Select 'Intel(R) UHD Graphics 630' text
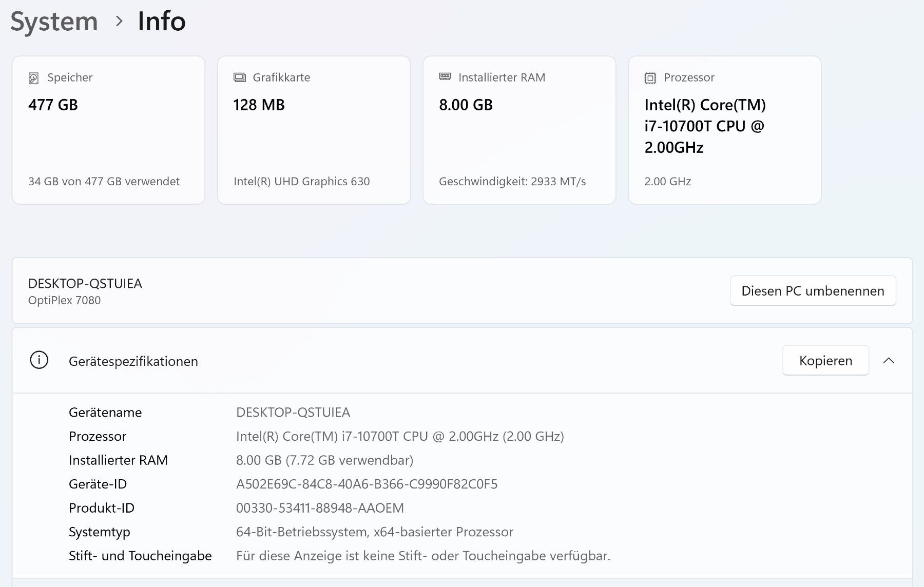Viewport: 924px width, 587px height. point(302,182)
